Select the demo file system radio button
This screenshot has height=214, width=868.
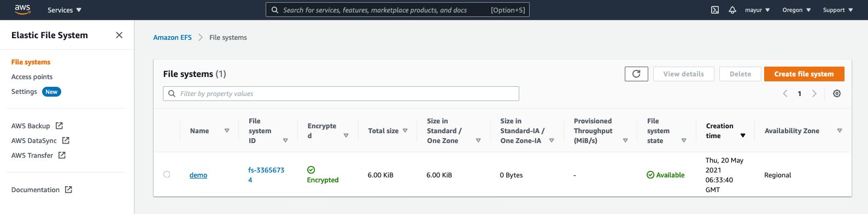point(167,175)
